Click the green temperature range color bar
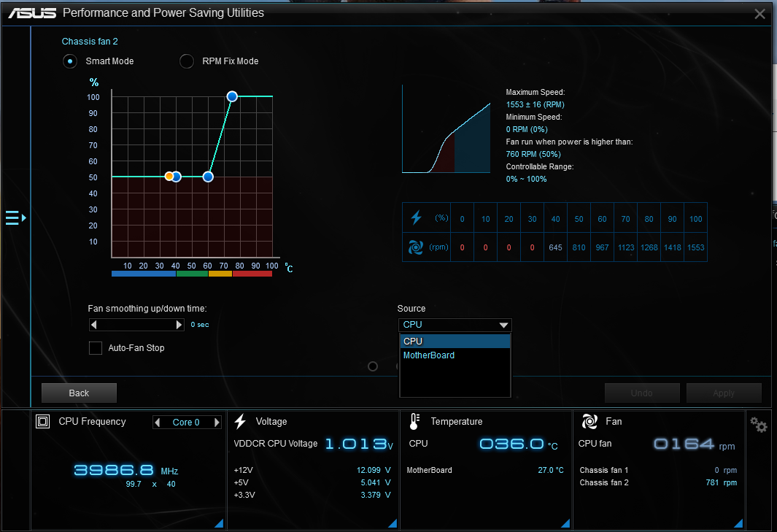 coord(193,274)
